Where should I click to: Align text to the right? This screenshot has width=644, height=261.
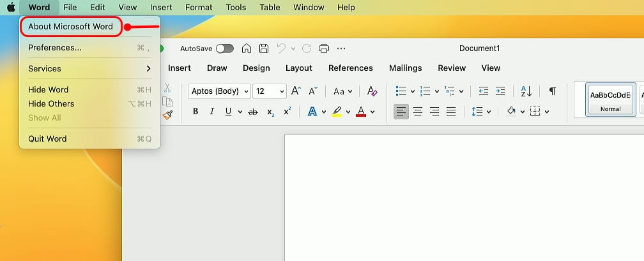coord(434,111)
